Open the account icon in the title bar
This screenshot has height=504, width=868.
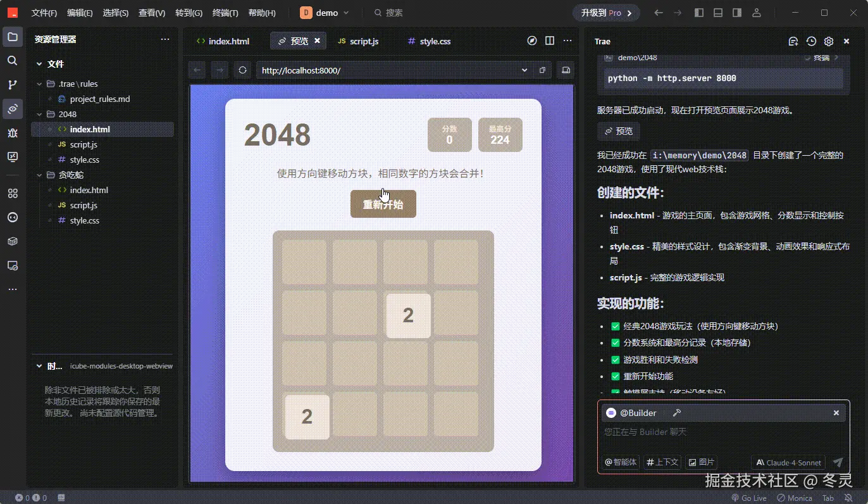757,13
